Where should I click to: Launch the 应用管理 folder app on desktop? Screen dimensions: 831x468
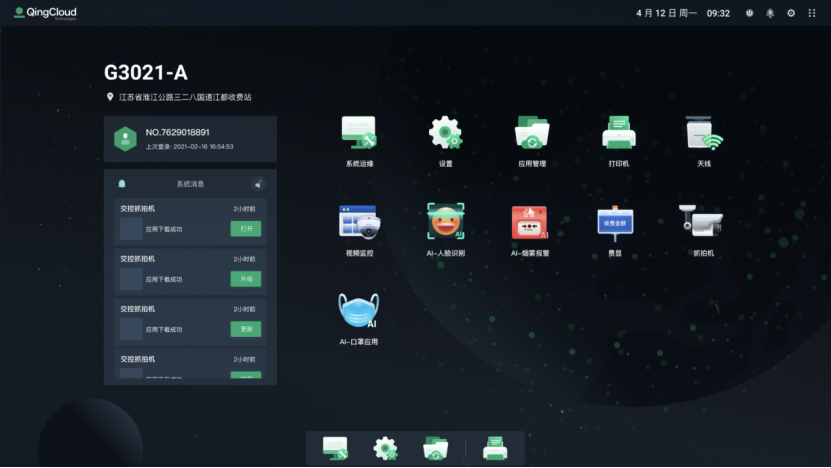[532, 133]
